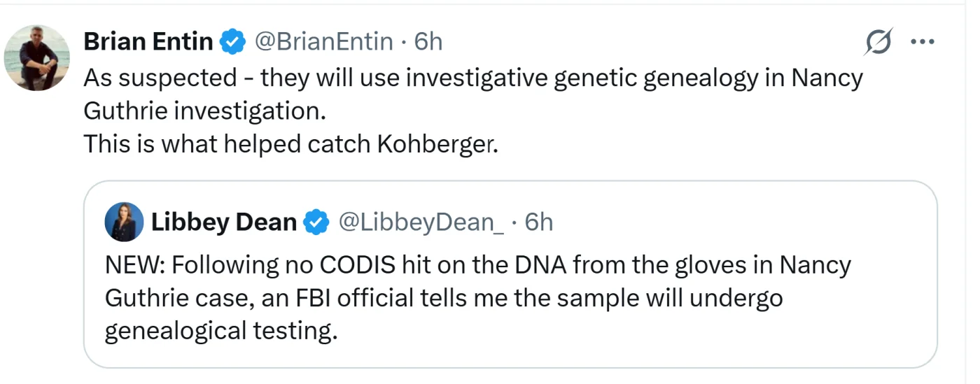Open quoted post via "NEW: Following no CODIS" line
Screen dimensions: 980x384
point(477,265)
